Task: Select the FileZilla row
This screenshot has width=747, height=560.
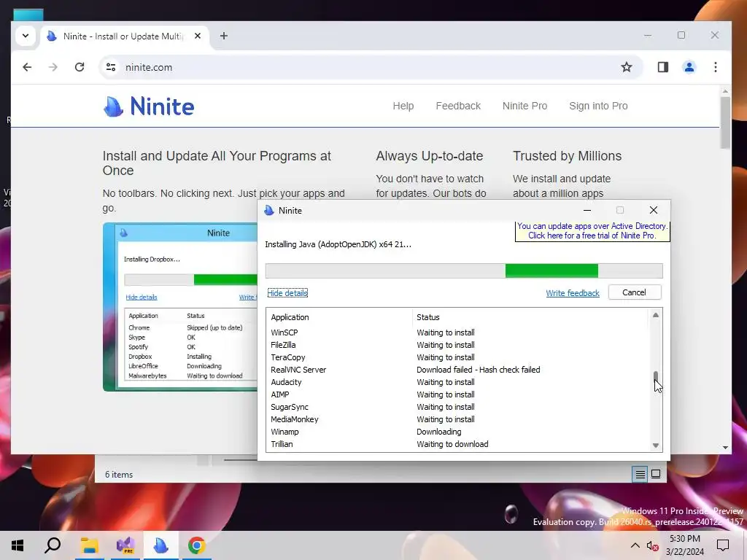Action: pos(457,345)
